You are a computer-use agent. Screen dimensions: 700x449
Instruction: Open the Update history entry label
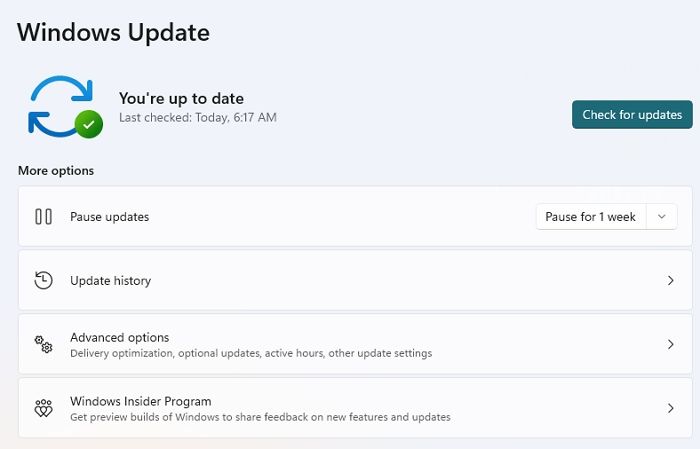point(110,281)
